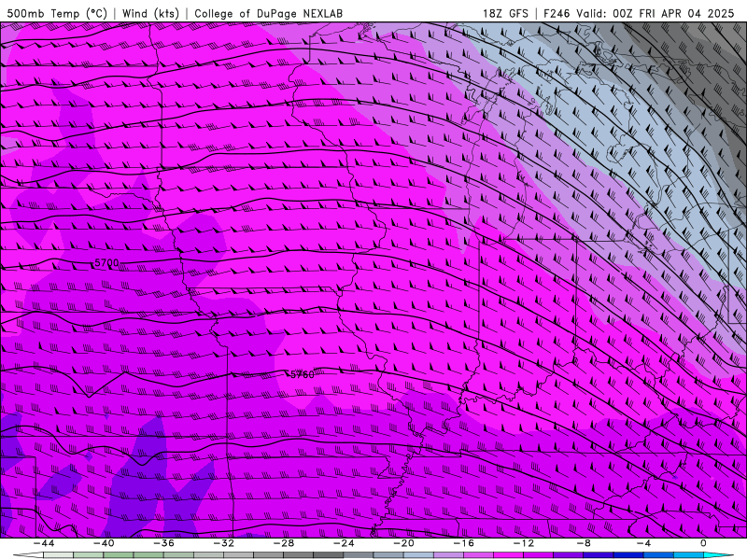Image resolution: width=747 pixels, height=560 pixels.
Task: Click the 5760 height contour label
Action: (302, 374)
